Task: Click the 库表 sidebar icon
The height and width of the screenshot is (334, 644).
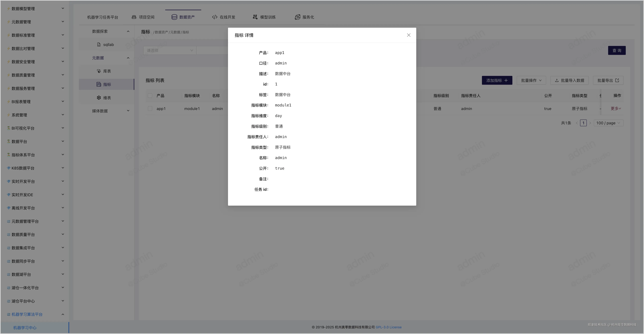Action: [x=99, y=71]
